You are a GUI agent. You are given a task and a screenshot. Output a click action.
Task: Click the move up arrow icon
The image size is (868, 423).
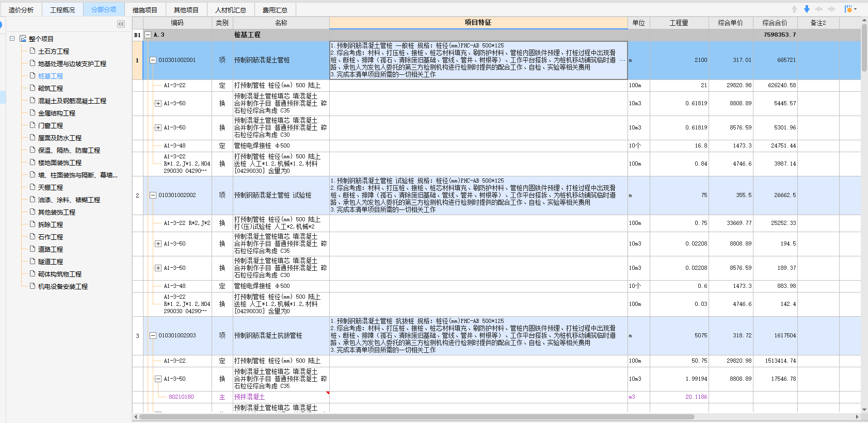[x=794, y=9]
